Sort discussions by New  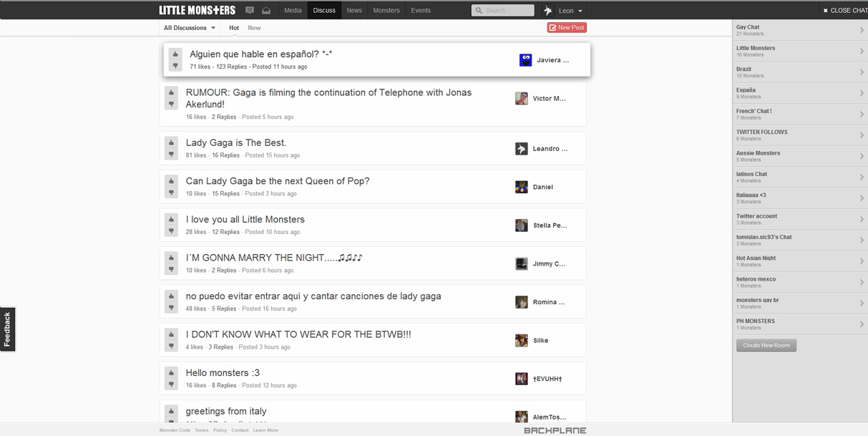[254, 28]
